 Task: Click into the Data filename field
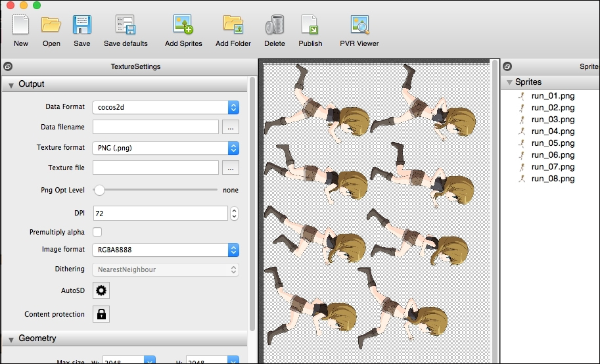pos(156,127)
